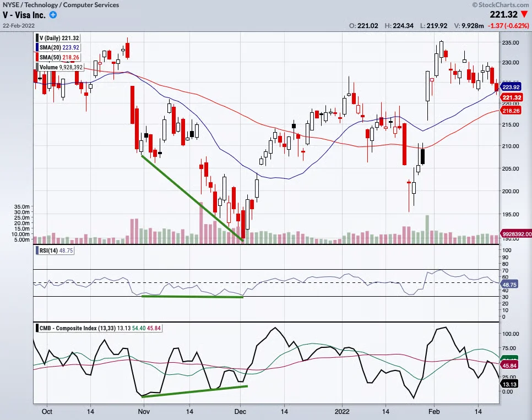The image size is (532, 420).
Task: Click the Feb label on the date axis
Action: (434, 412)
